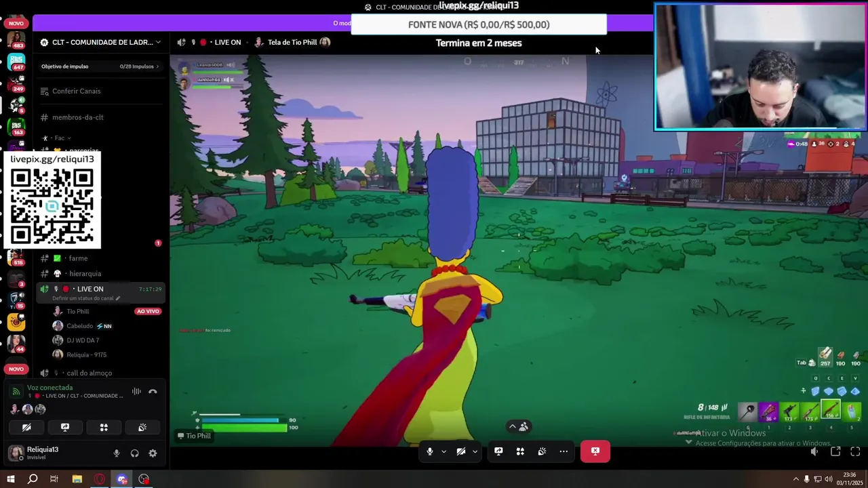
Task: Open more options (three dots) in the stream control bar
Action: point(564,451)
